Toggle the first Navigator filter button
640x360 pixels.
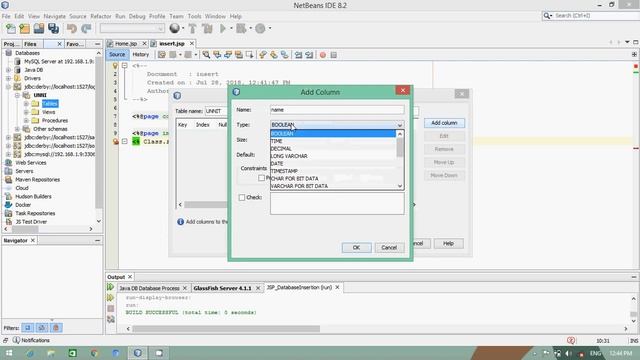[x=28, y=328]
